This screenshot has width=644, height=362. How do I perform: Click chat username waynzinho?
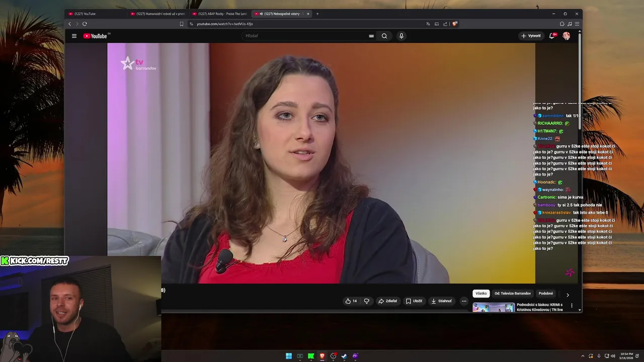pyautogui.click(x=552, y=190)
